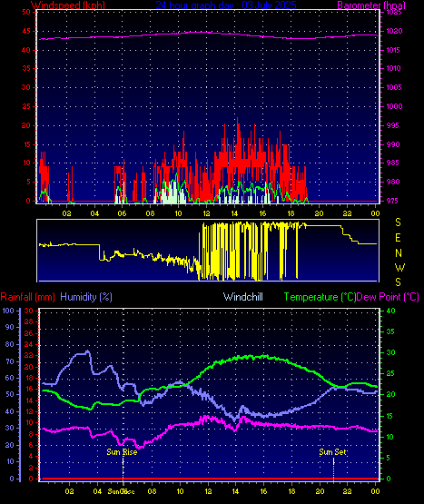The width and height of the screenshot is (424, 504).
Task: Click the "Windspeed (kph)" axis title
Action: [68, 5]
